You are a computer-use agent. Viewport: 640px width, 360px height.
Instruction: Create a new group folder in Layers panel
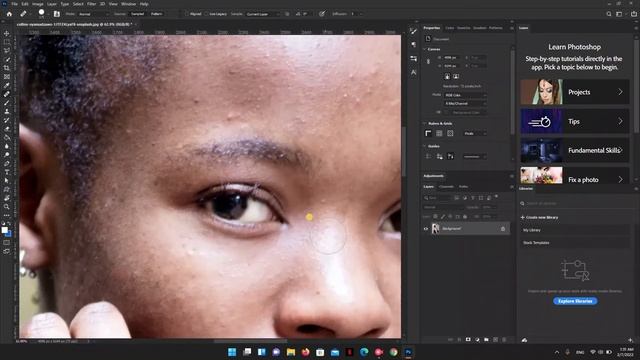point(486,340)
